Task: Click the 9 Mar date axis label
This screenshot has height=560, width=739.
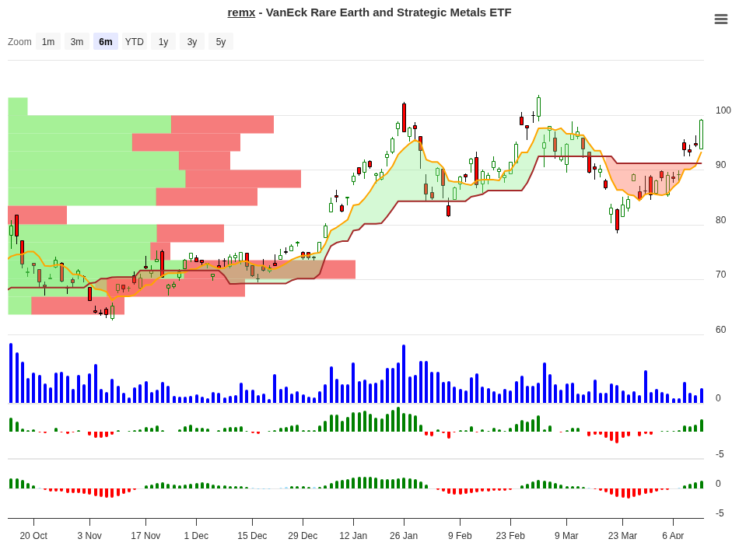Action: (x=566, y=535)
